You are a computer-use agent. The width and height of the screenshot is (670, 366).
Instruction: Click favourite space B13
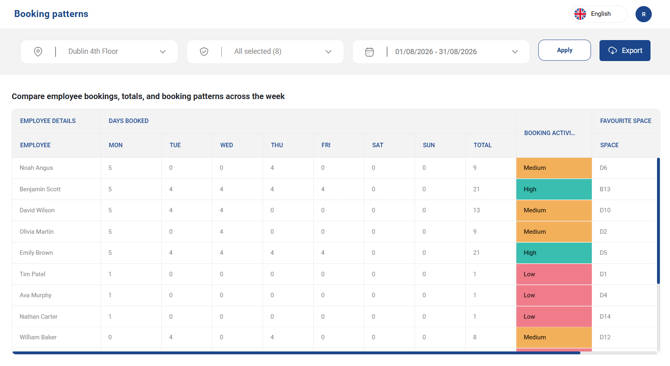coord(605,189)
